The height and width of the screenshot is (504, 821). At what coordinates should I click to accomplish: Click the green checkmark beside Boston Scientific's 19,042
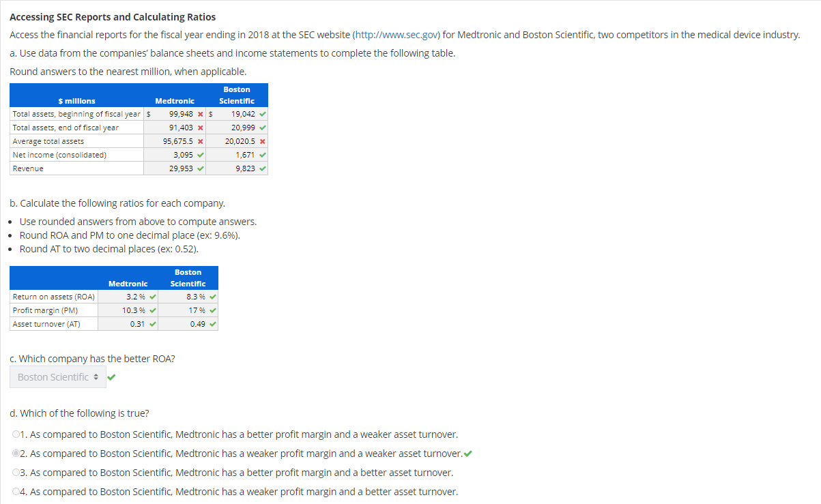(263, 114)
